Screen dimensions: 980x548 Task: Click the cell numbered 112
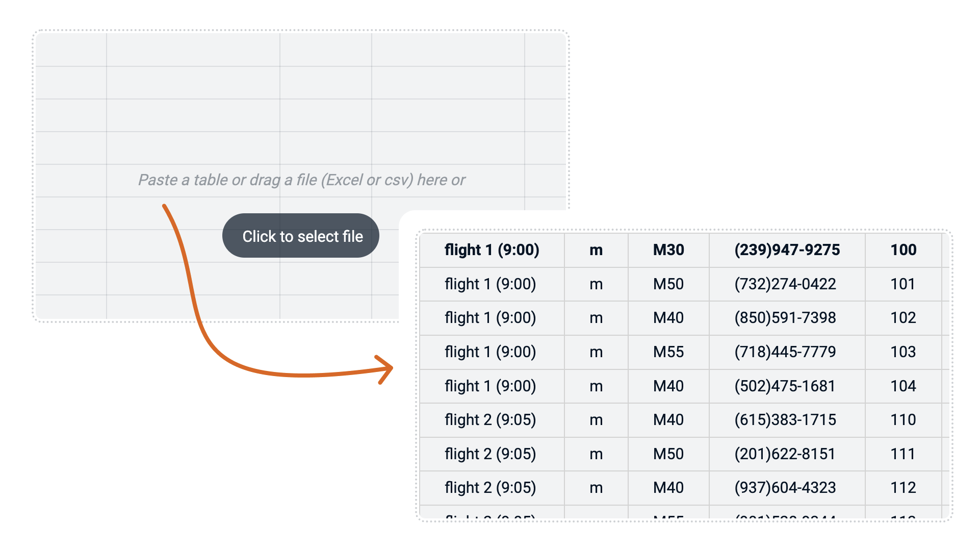tap(902, 488)
